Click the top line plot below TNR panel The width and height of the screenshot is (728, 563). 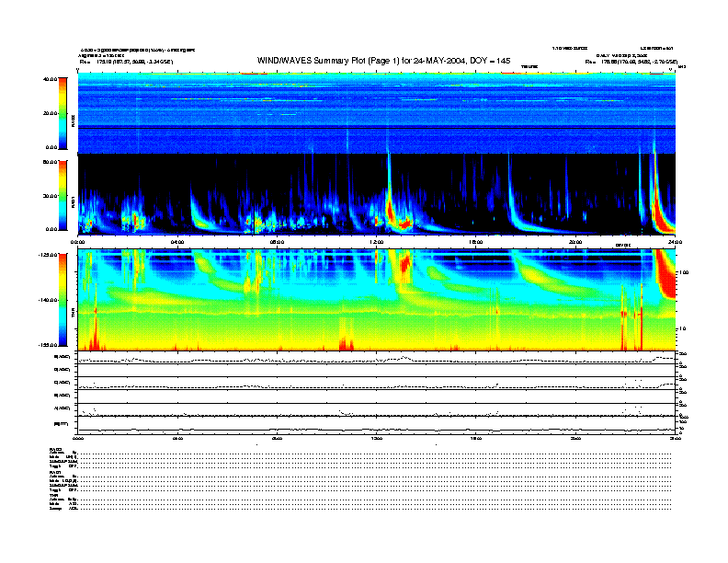click(x=377, y=359)
